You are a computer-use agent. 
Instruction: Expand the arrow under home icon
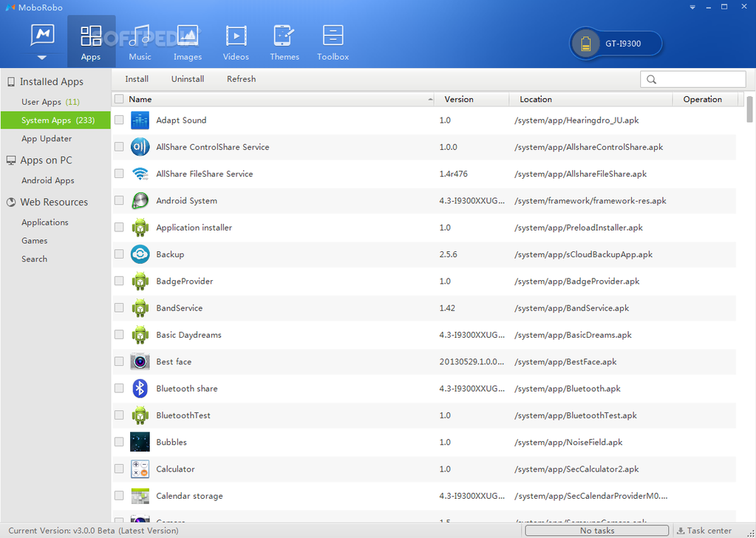pyautogui.click(x=42, y=58)
